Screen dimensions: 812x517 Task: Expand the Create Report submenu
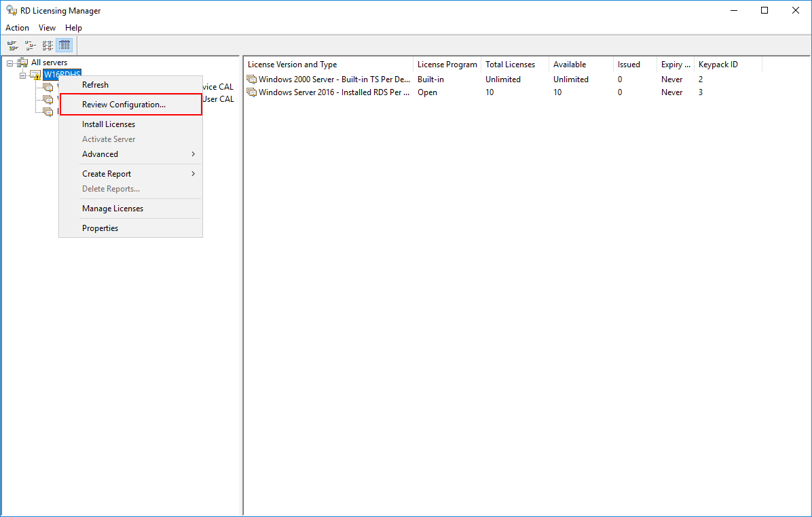(130, 173)
